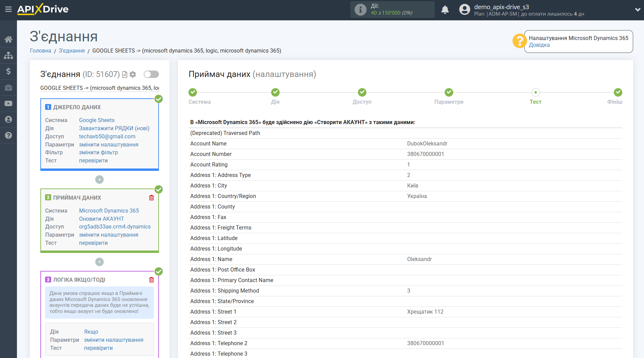This screenshot has width=644, height=358.
Task: Select the City value Київ
Action: (412, 186)
